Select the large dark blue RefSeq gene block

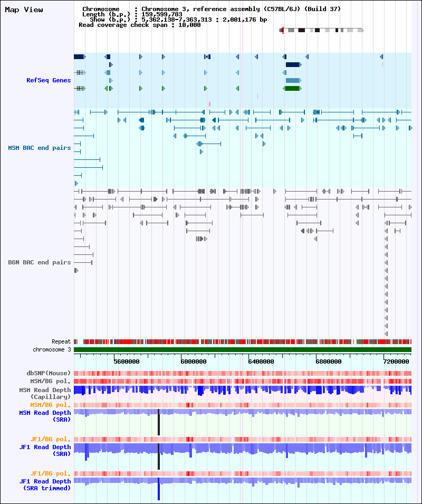[293, 64]
